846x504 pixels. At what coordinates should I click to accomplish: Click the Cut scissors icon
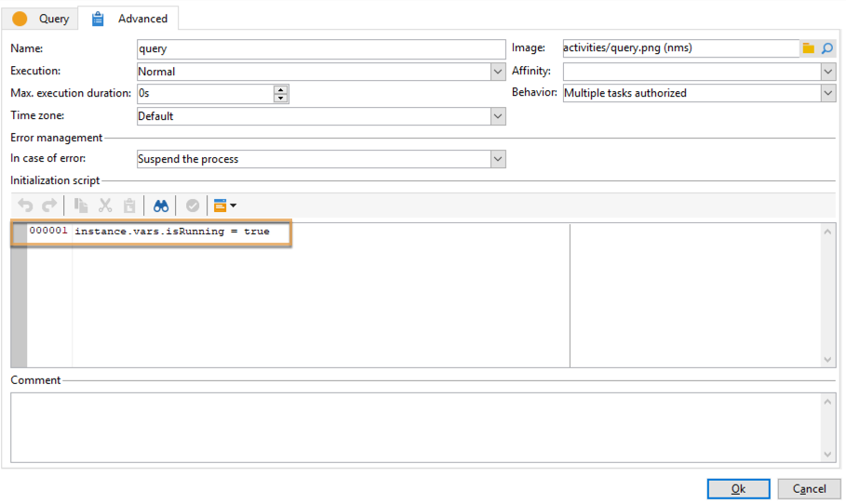[x=105, y=206]
